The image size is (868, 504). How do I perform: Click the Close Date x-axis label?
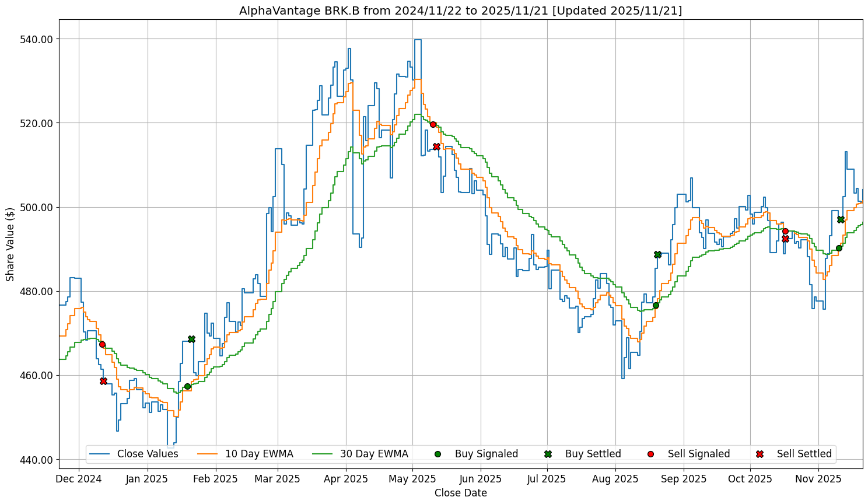coord(460,493)
